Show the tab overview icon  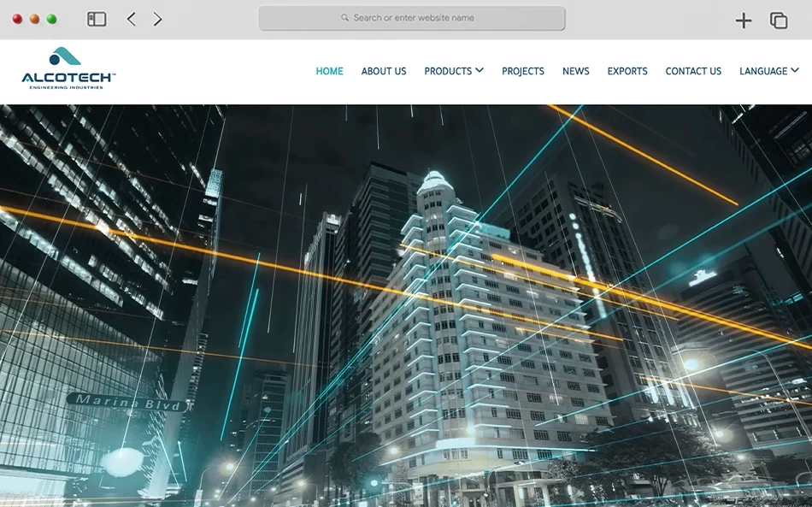(x=779, y=21)
